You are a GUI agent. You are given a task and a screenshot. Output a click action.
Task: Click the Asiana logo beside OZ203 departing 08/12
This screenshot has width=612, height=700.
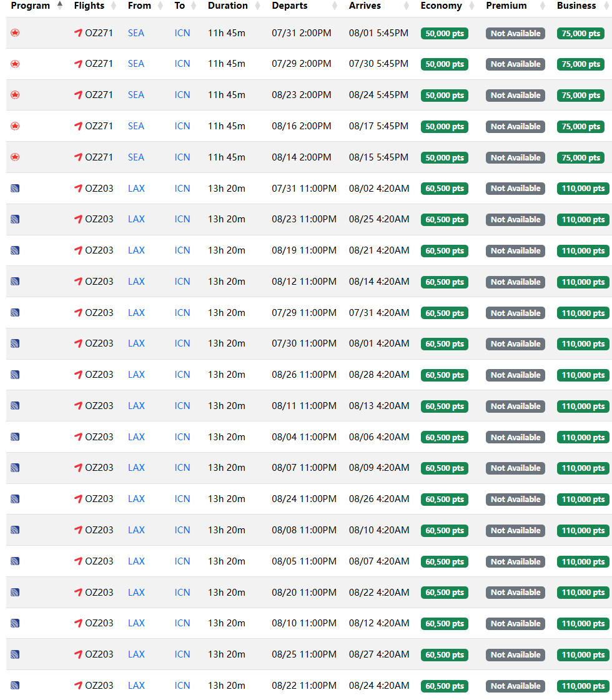tap(78, 282)
